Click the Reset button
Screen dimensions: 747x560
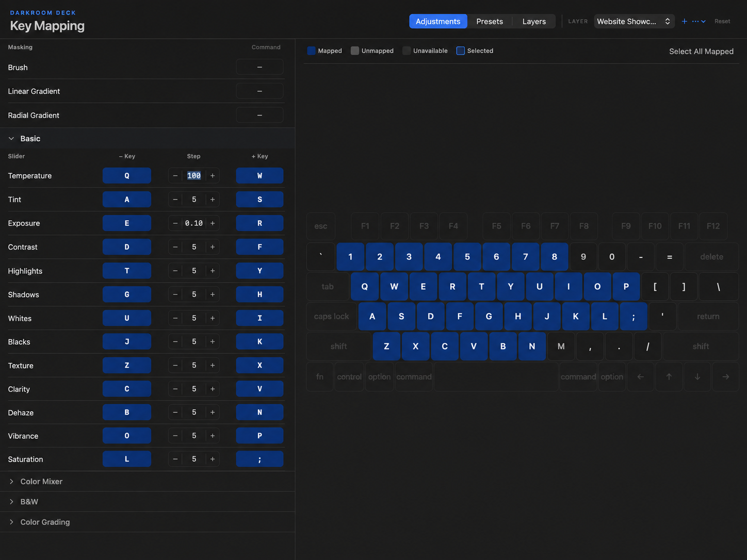tap(722, 21)
